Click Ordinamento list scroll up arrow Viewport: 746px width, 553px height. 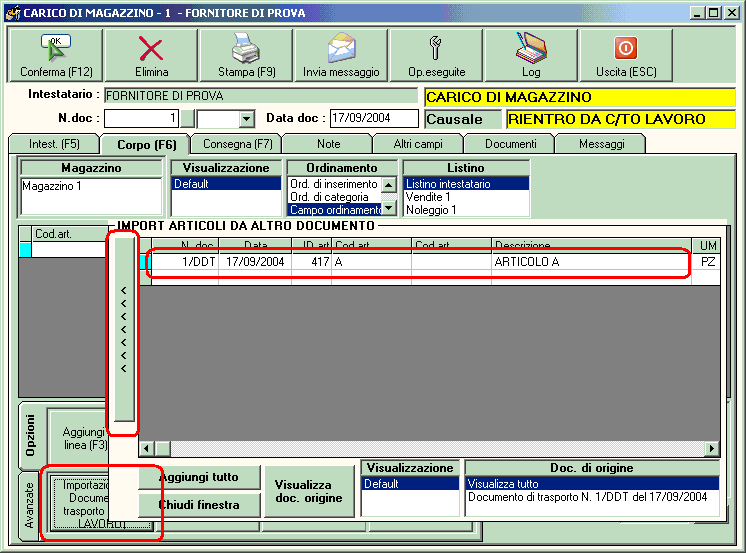point(389,185)
